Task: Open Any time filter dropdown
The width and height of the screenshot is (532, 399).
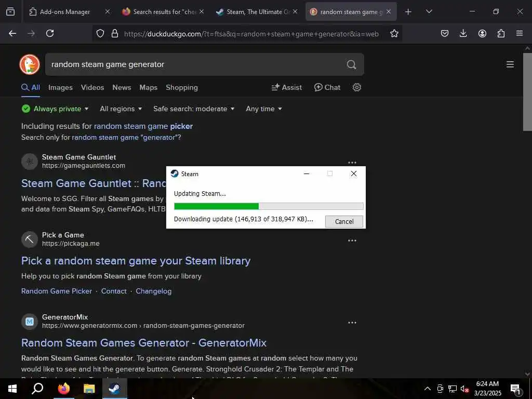Action: (x=263, y=109)
